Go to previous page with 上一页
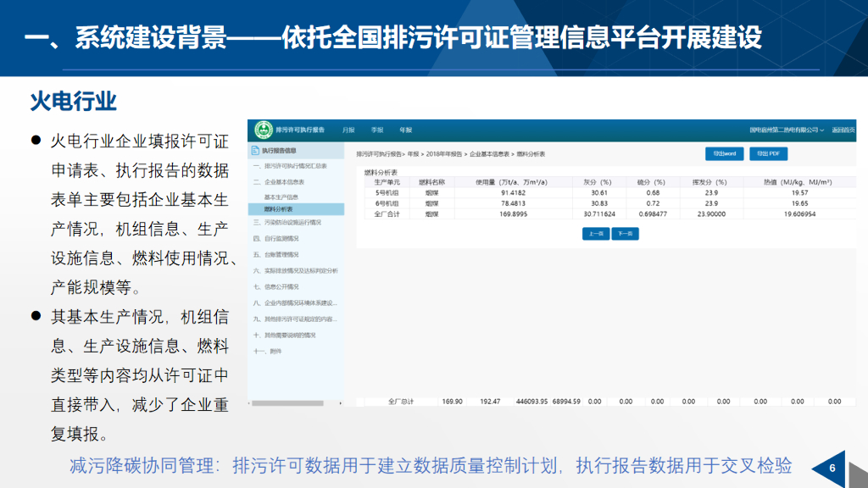Image resolution: width=868 pixels, height=488 pixels. pyautogui.click(x=595, y=233)
